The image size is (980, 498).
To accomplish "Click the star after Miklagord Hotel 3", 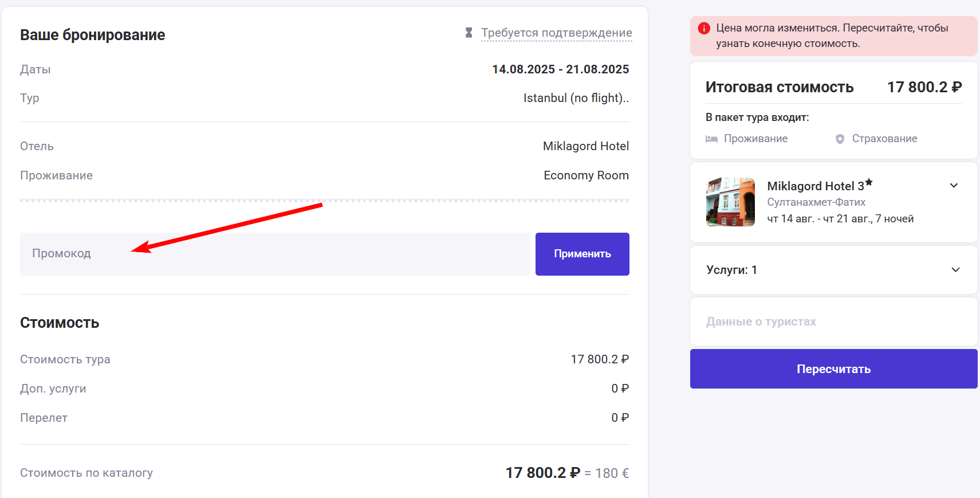I will (869, 182).
